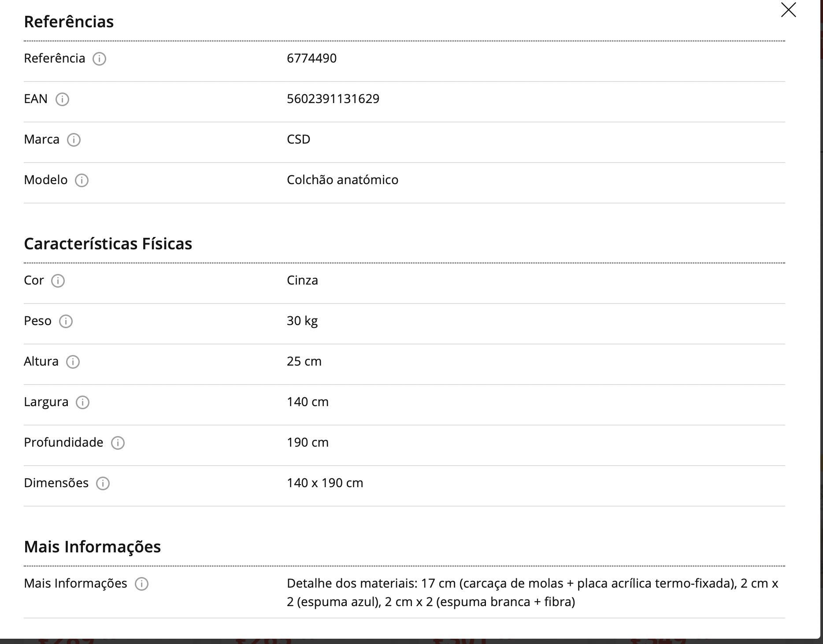Show info for the Largura field

tap(82, 402)
